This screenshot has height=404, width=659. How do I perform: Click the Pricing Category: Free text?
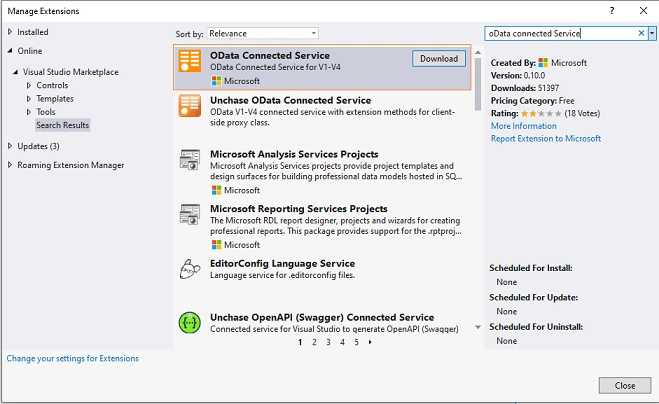(x=532, y=101)
